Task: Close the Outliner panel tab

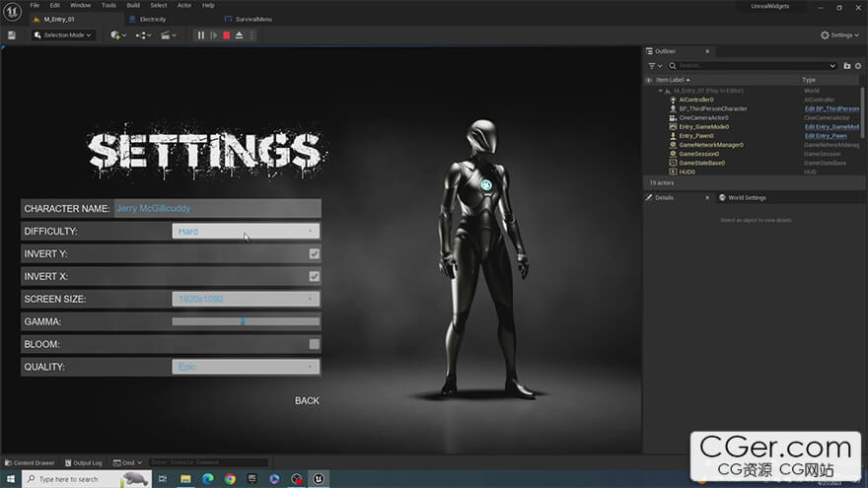Action: [x=707, y=51]
